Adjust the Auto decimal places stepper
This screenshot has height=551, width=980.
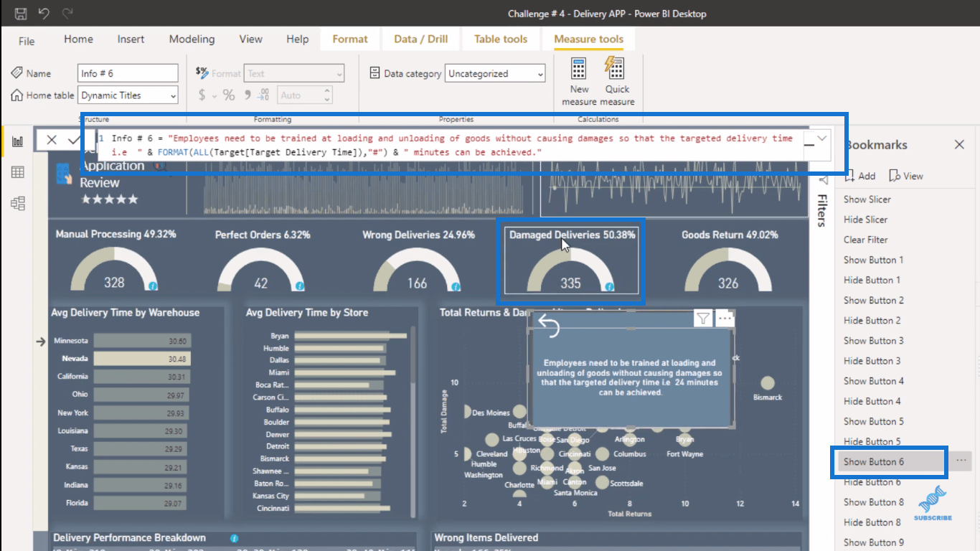click(327, 95)
